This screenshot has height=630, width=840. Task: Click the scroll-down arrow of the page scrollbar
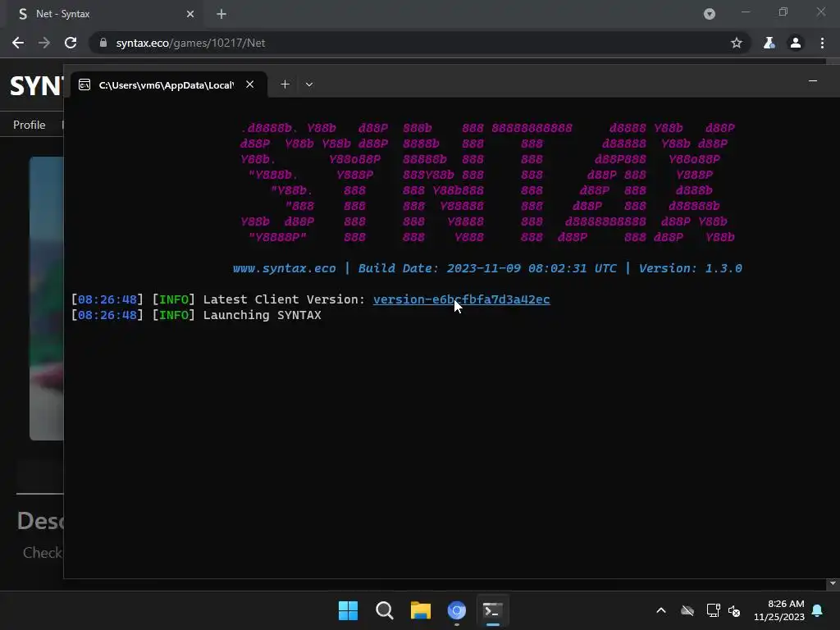click(x=833, y=583)
